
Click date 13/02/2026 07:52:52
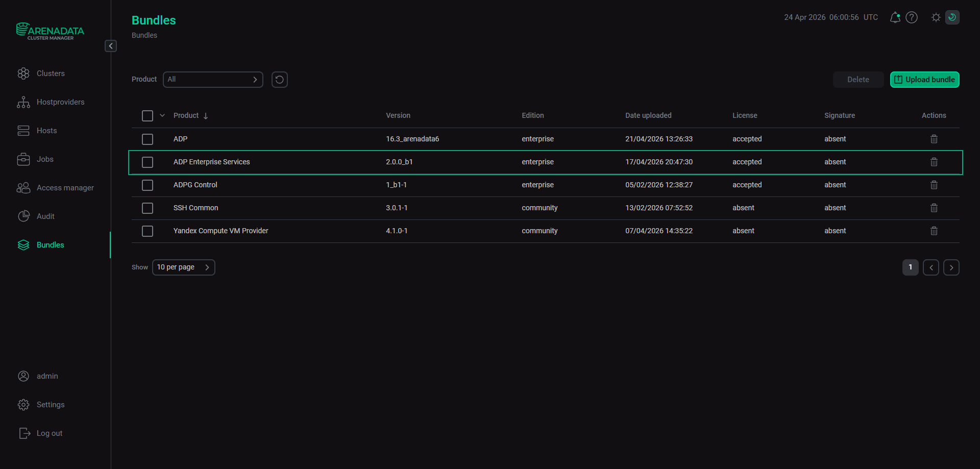coord(659,208)
